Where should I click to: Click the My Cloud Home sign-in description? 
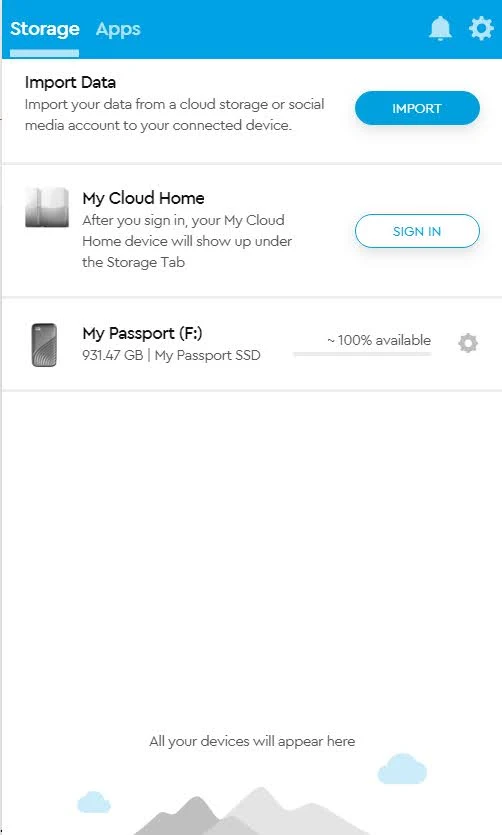click(187, 241)
